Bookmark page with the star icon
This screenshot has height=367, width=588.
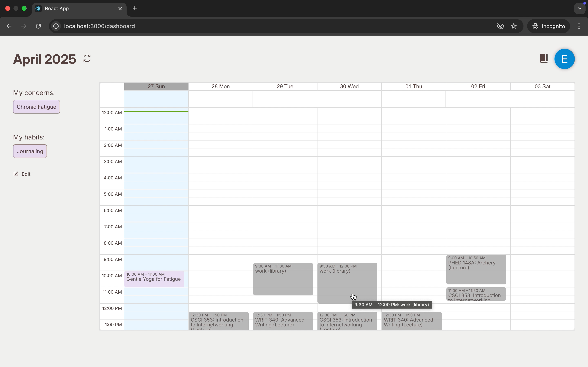(513, 26)
